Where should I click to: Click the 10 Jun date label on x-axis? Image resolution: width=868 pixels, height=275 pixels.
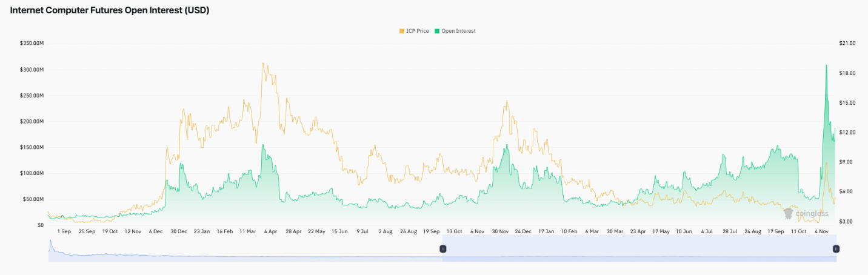pyautogui.click(x=684, y=231)
